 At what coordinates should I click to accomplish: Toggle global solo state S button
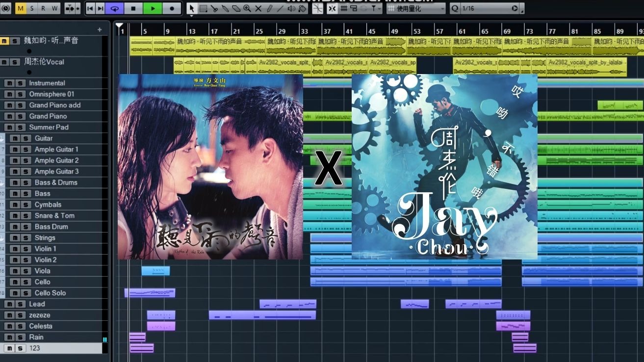click(x=32, y=8)
